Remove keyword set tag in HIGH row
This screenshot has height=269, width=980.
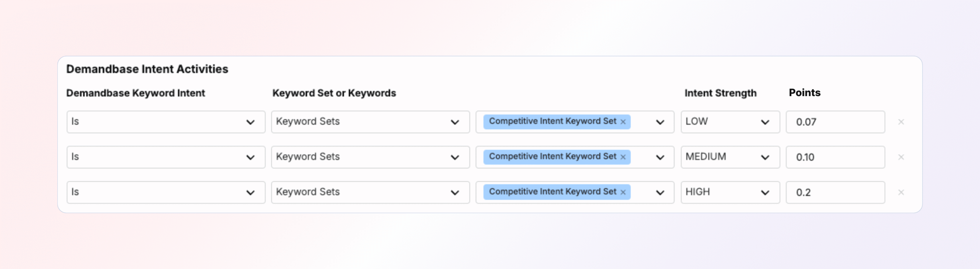623,192
